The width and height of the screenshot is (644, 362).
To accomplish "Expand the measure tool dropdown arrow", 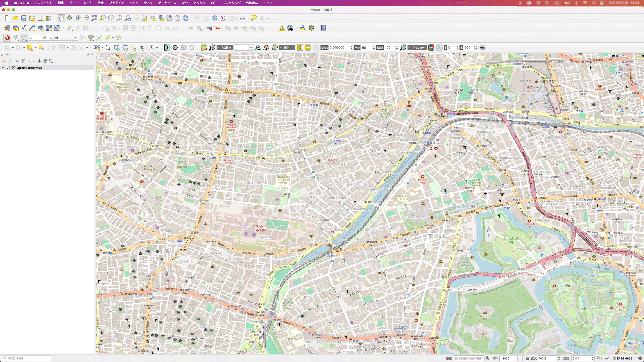I will tap(248, 18).
